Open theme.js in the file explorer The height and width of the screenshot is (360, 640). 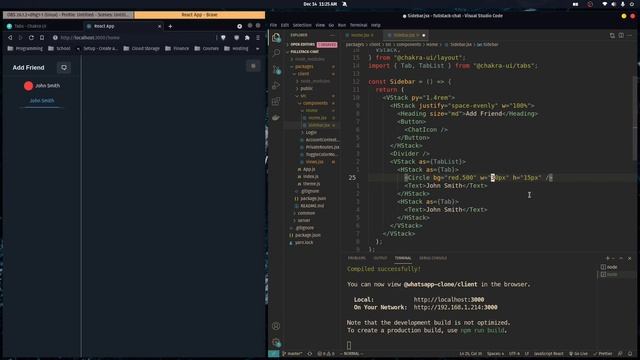[311, 184]
